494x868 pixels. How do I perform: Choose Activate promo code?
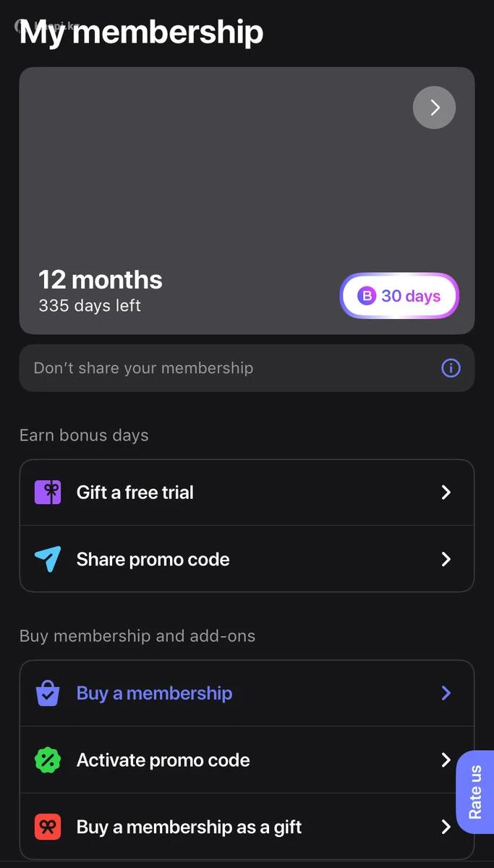pyautogui.click(x=163, y=760)
